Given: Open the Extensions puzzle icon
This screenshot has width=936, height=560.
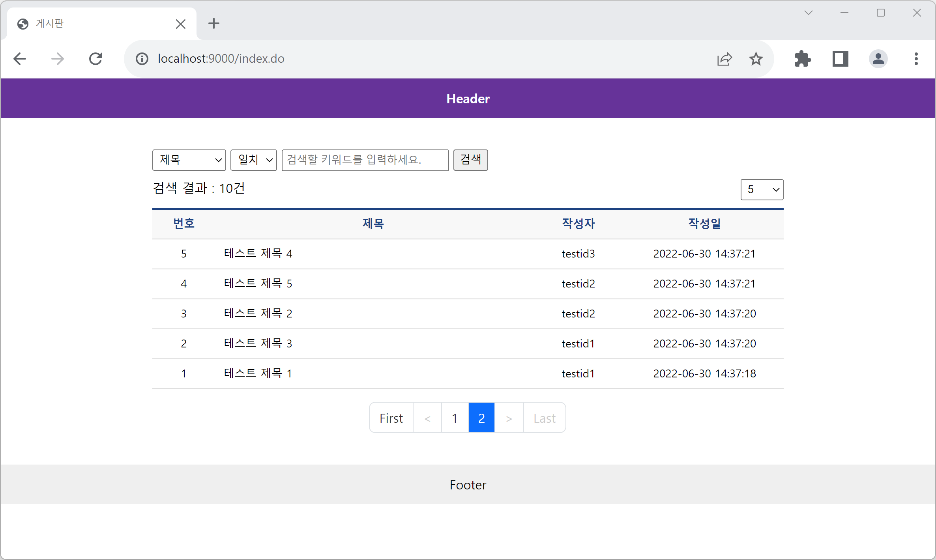Looking at the screenshot, I should point(802,59).
